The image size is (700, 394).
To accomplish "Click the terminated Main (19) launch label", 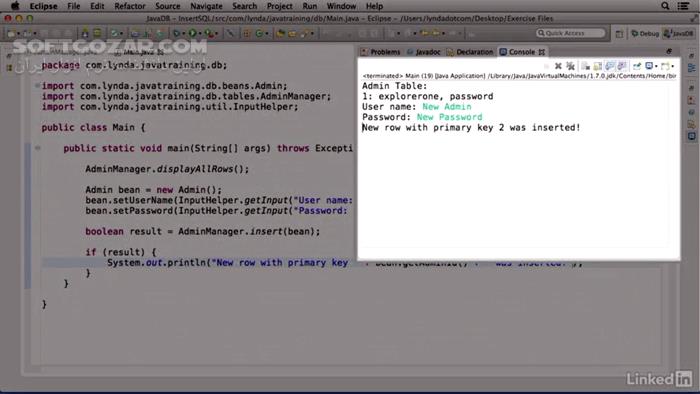I will click(519, 76).
